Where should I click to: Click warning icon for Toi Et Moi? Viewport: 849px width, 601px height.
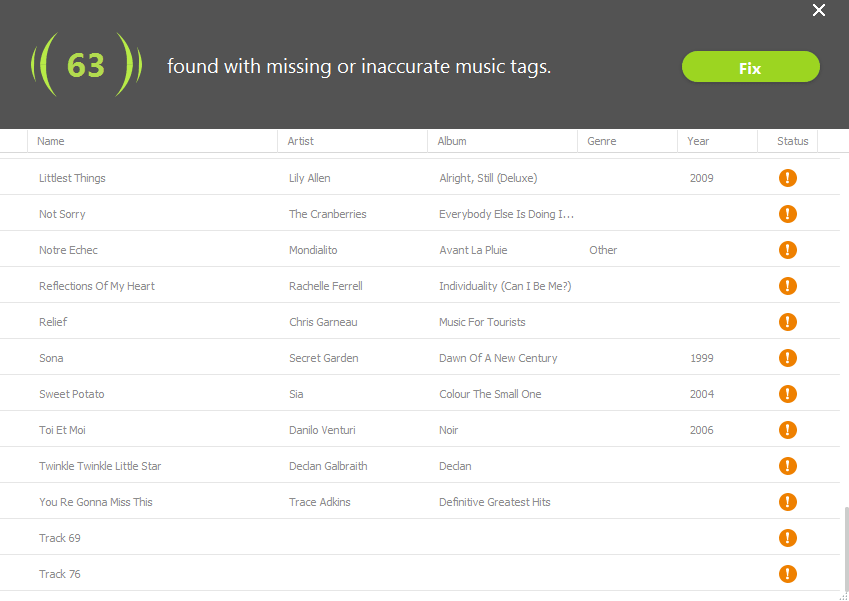pyautogui.click(x=788, y=430)
